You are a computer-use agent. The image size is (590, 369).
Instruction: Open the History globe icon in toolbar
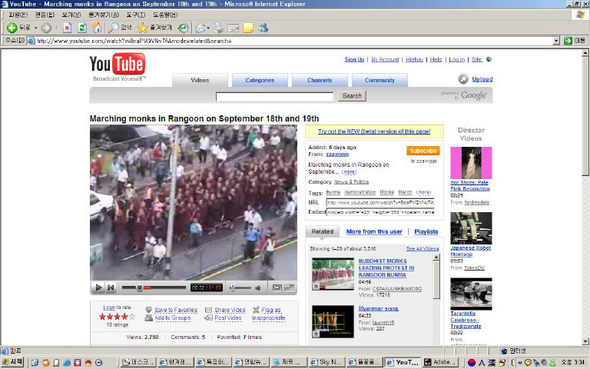183,27
